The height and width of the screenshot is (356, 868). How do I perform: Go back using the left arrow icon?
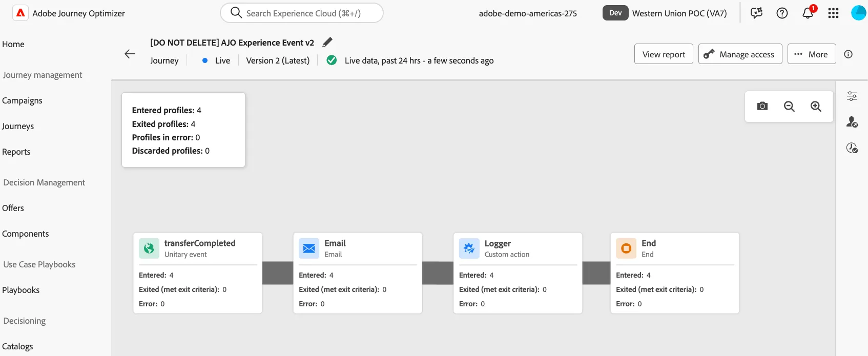coord(130,54)
